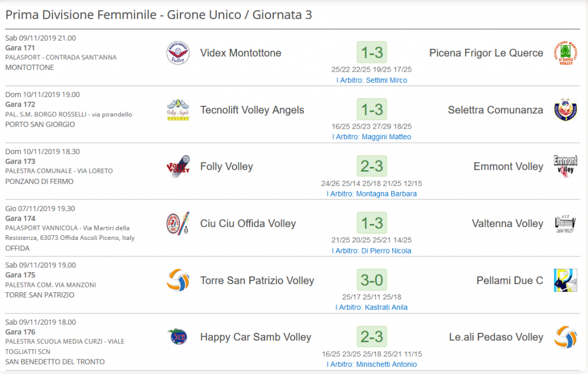The height and width of the screenshot is (374, 588).
Task: Click the 3-0 score box for Gara 175
Action: [x=372, y=280]
